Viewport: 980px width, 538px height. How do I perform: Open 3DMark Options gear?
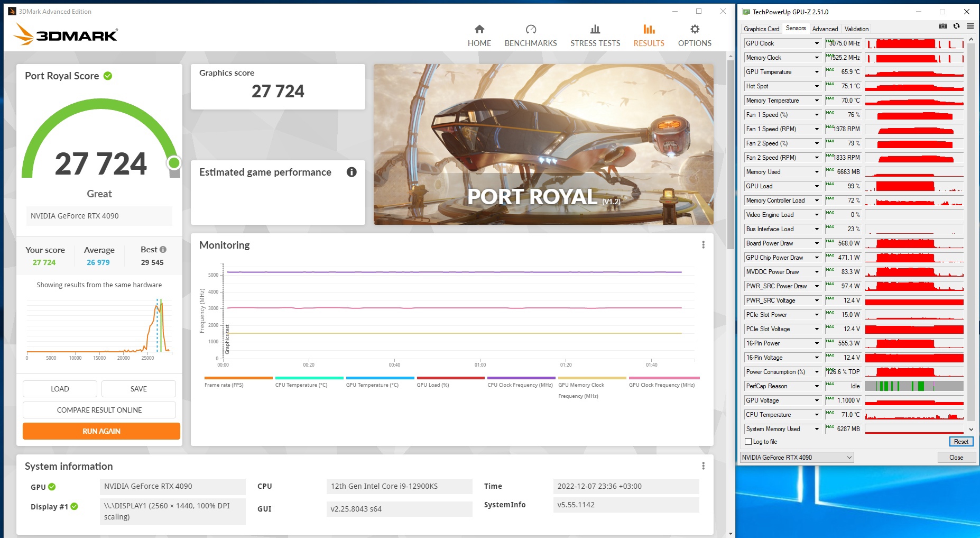click(695, 29)
